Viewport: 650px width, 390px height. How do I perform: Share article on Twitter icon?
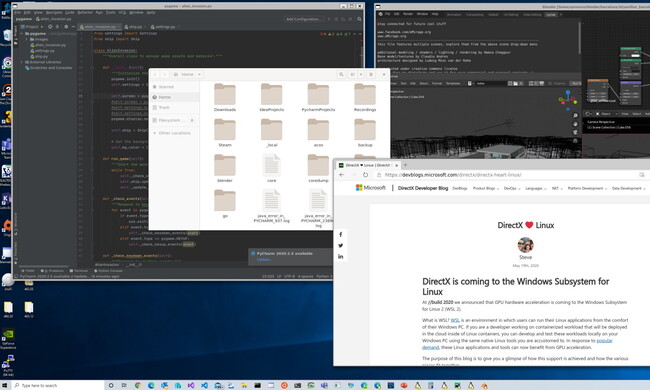[x=340, y=245]
